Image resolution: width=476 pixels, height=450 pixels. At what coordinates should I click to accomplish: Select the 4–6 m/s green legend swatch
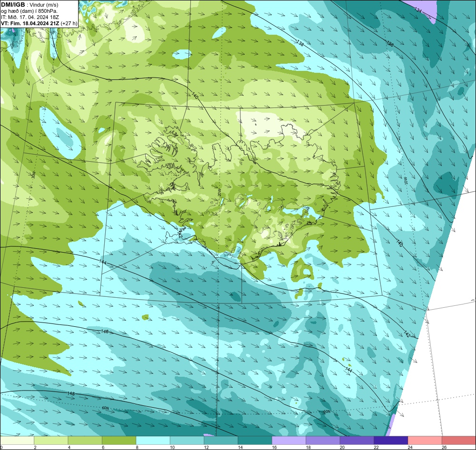click(x=85, y=440)
